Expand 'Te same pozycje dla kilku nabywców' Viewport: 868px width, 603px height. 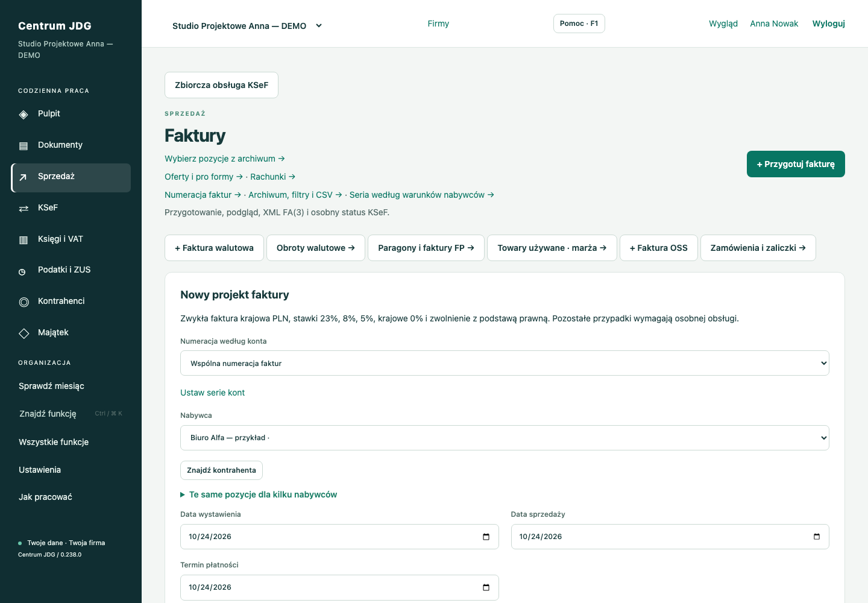tap(259, 494)
